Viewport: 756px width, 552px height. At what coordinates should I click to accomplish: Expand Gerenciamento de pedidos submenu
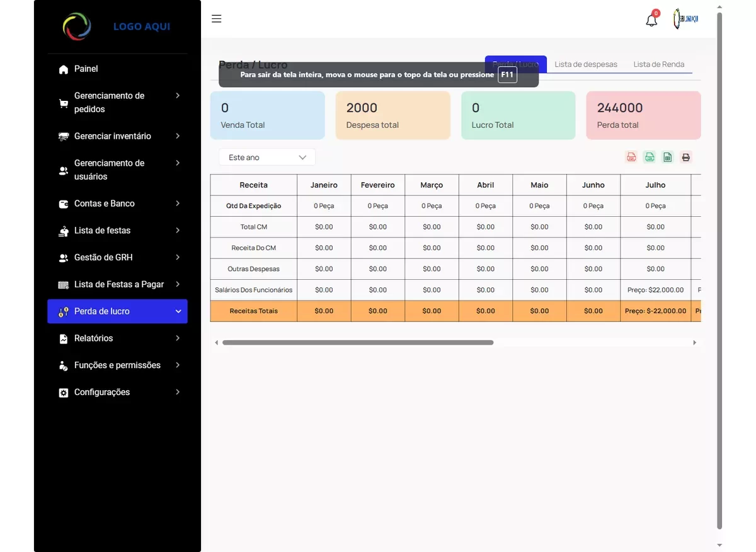click(178, 96)
